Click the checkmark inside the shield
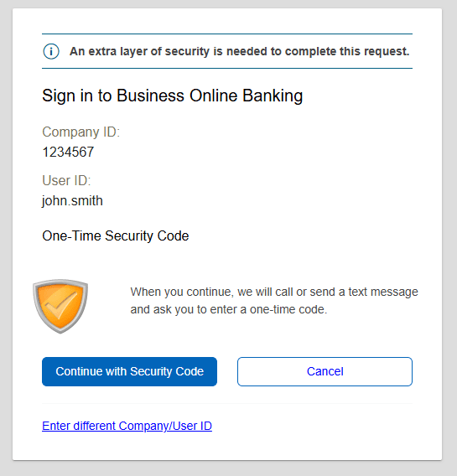Image resolution: width=457 pixels, height=476 pixels. pos(60,304)
